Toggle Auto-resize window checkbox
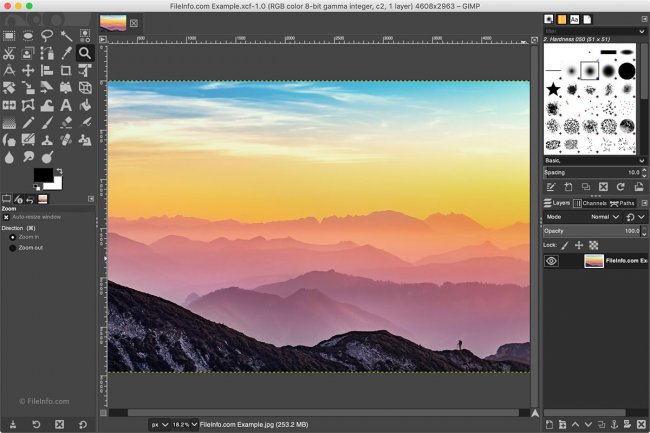The height and width of the screenshot is (433, 650). click(x=6, y=217)
